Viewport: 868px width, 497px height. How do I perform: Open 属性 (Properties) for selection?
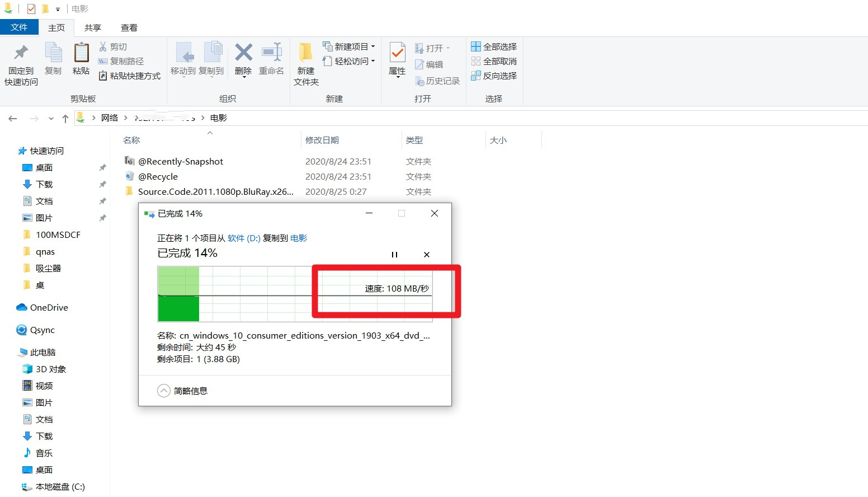(x=397, y=59)
